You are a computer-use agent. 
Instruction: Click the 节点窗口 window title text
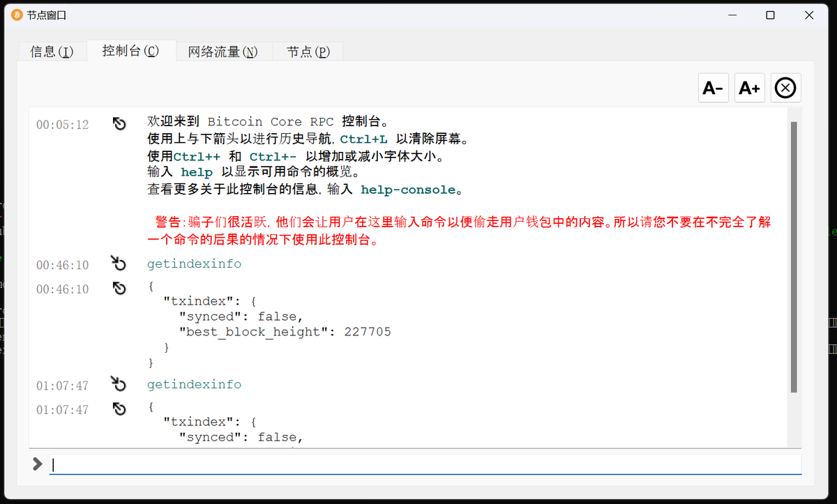47,15
